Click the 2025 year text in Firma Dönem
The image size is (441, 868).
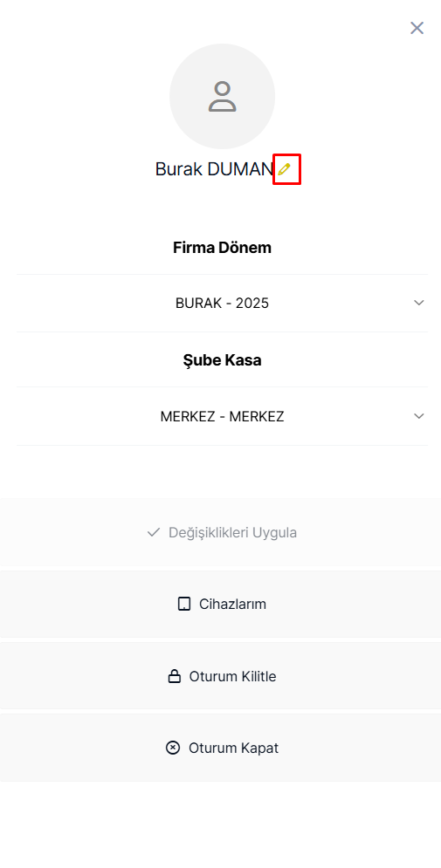(x=252, y=304)
